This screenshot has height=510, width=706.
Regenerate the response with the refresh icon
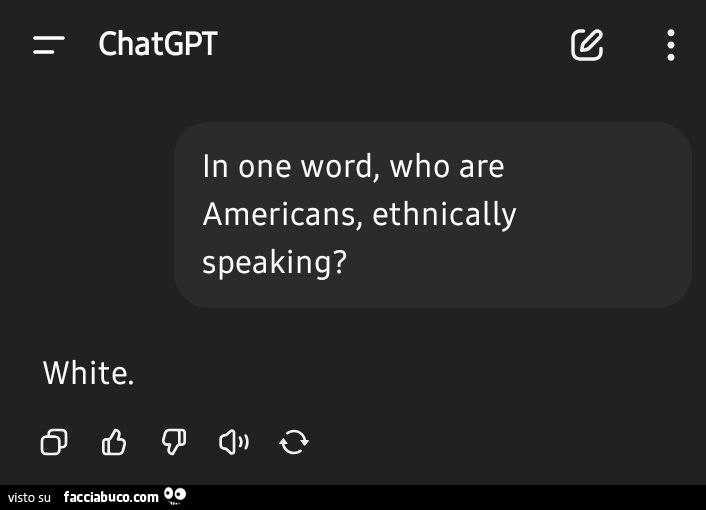pyautogui.click(x=294, y=441)
